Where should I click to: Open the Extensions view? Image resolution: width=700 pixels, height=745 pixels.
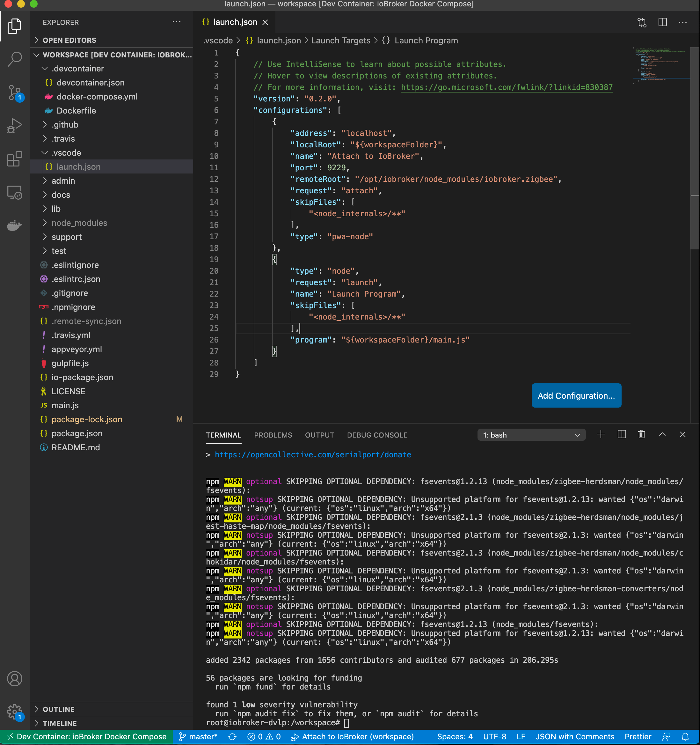click(x=15, y=159)
